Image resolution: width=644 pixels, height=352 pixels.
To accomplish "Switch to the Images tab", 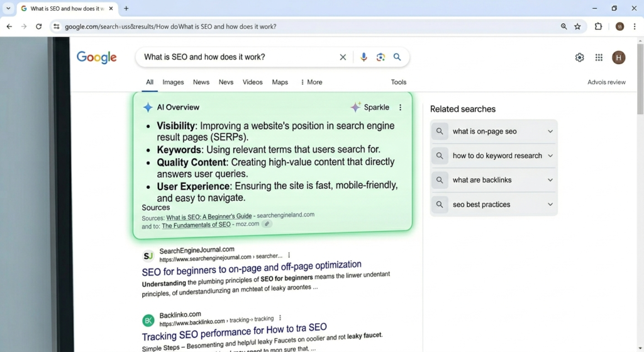I will tap(173, 82).
